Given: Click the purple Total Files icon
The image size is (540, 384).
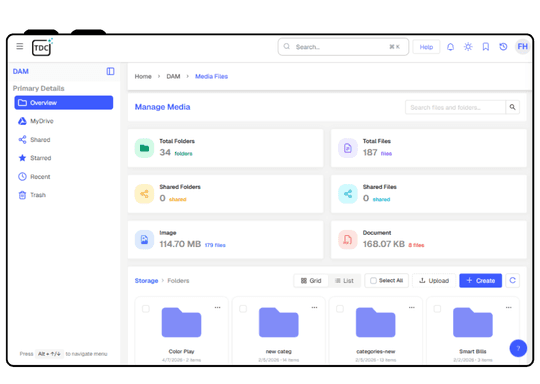Looking at the screenshot, I should tap(347, 148).
